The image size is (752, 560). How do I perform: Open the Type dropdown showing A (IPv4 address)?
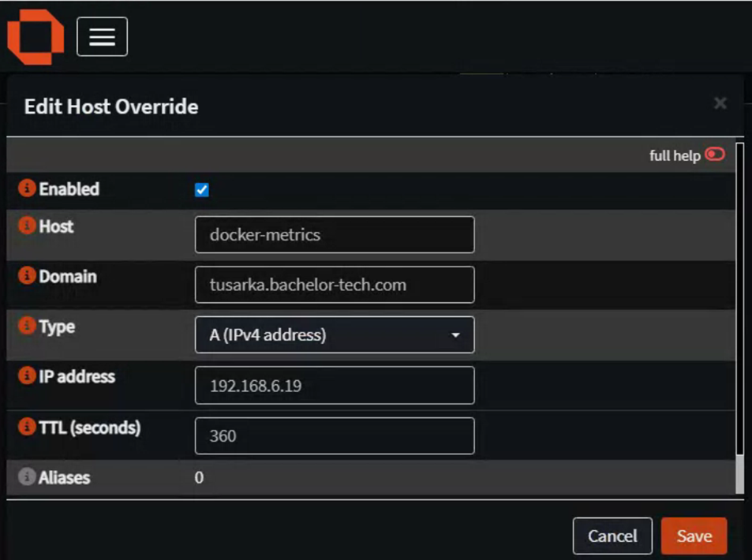[335, 335]
